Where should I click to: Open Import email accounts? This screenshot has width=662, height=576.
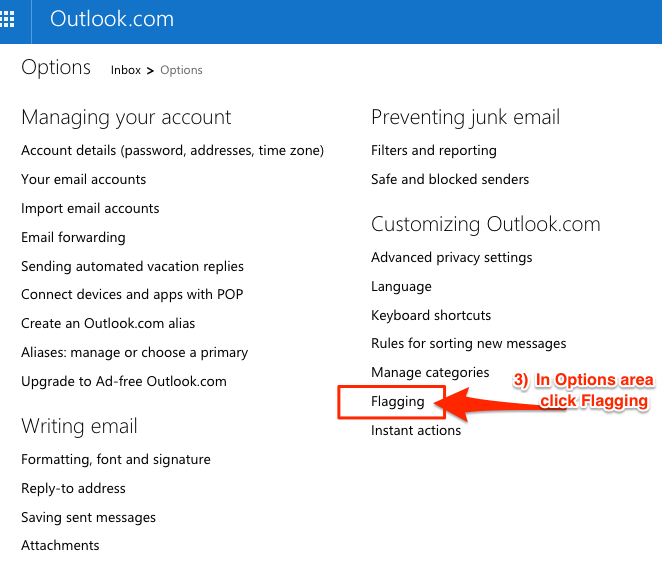pyautogui.click(x=90, y=209)
